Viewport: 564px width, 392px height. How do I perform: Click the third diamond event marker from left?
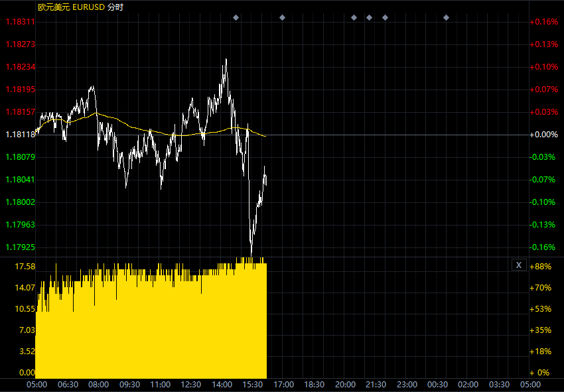coord(354,17)
